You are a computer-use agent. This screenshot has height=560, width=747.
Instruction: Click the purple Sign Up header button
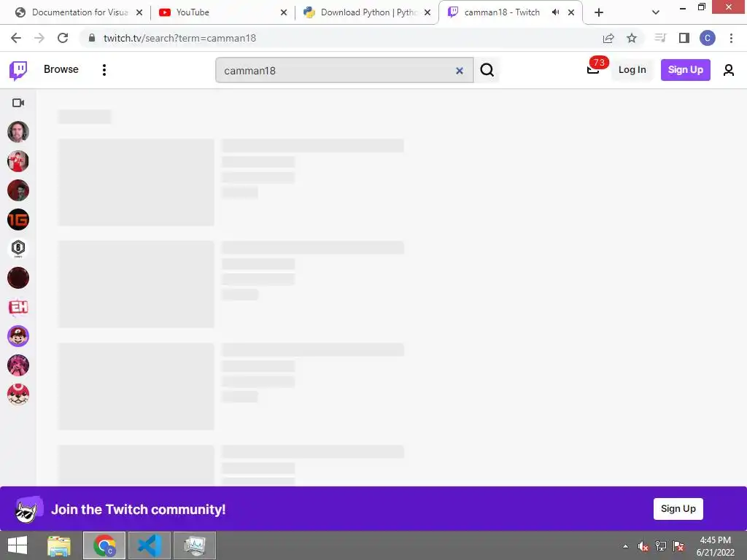click(x=685, y=69)
